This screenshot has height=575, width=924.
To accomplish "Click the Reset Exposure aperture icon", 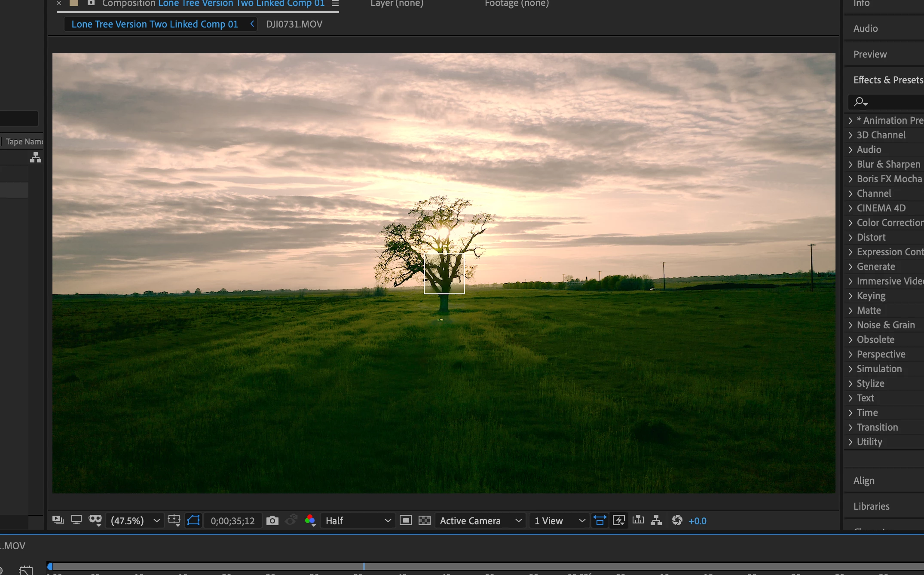I will coord(677,520).
